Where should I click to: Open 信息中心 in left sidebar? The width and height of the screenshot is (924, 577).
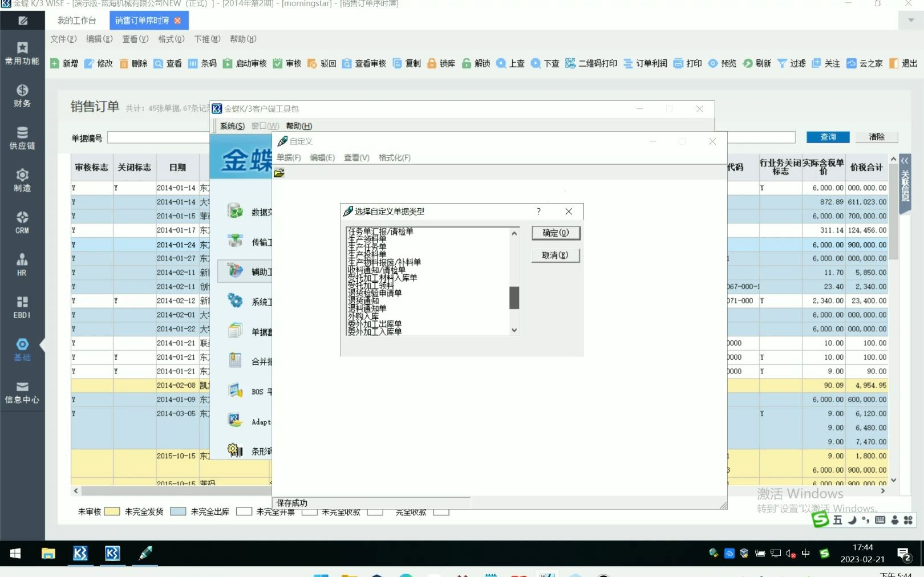click(22, 392)
